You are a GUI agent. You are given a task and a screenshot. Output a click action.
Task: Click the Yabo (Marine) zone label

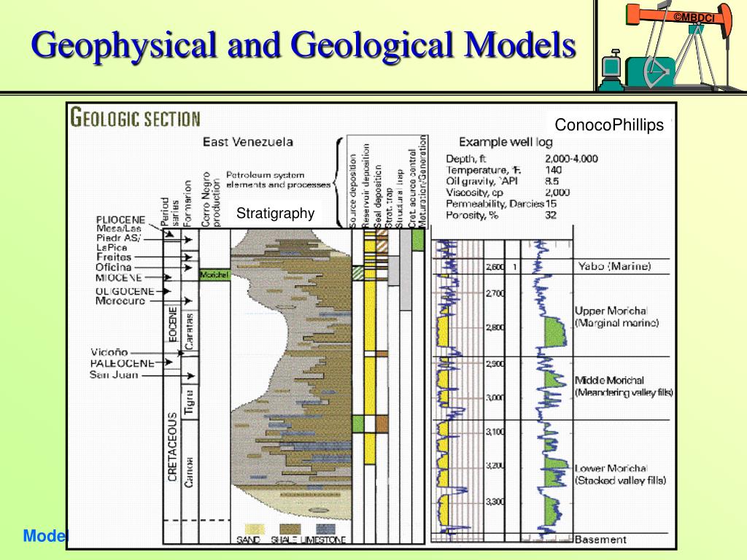(614, 266)
